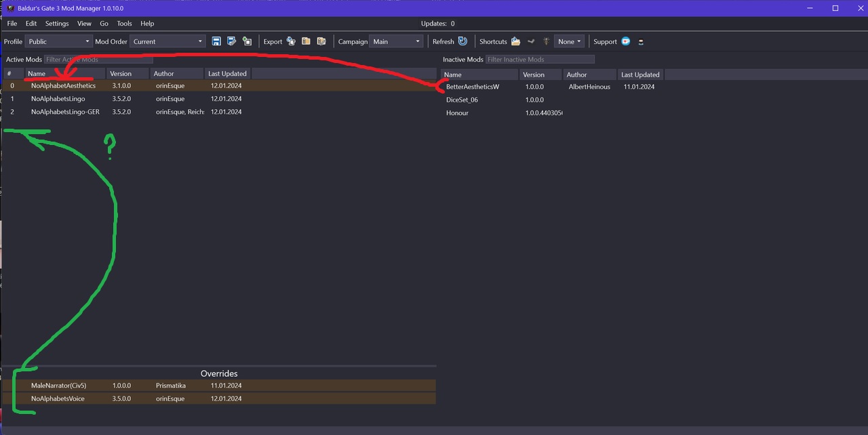Open the File menu

coord(12,24)
